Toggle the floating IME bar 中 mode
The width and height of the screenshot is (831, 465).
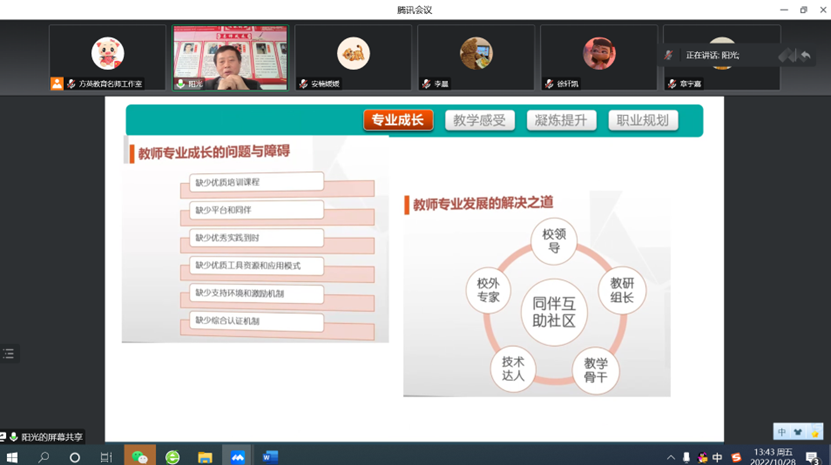pos(783,432)
